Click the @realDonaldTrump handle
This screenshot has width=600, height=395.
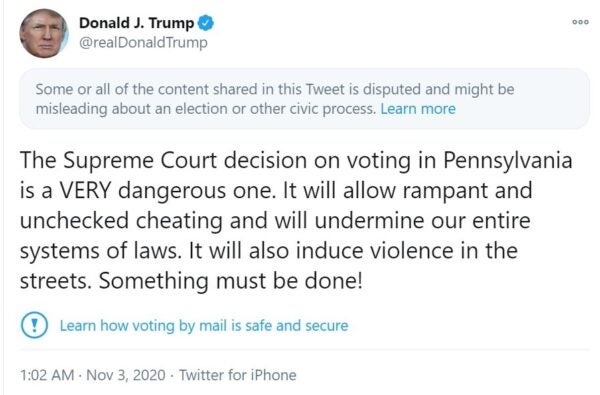pos(143,42)
